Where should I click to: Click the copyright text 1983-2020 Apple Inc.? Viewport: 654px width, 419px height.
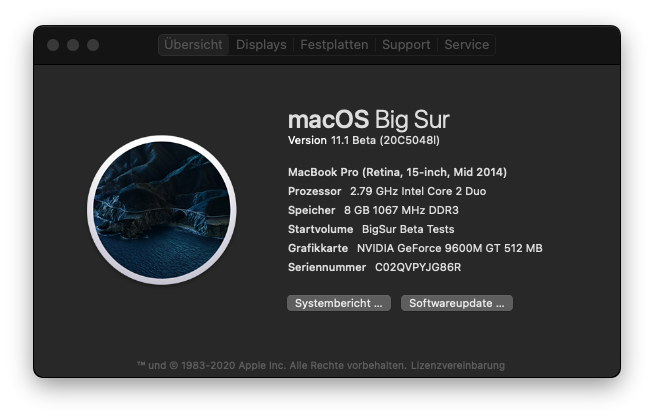click(234, 366)
